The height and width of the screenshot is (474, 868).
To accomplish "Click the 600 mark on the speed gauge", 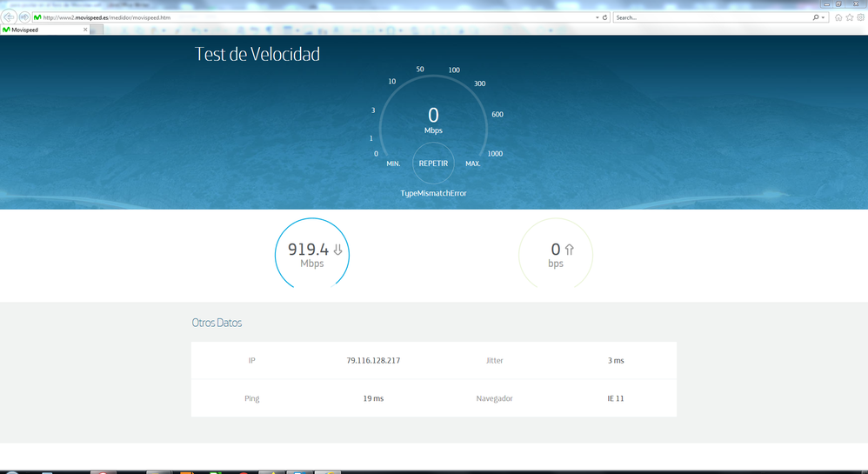I will pyautogui.click(x=497, y=115).
